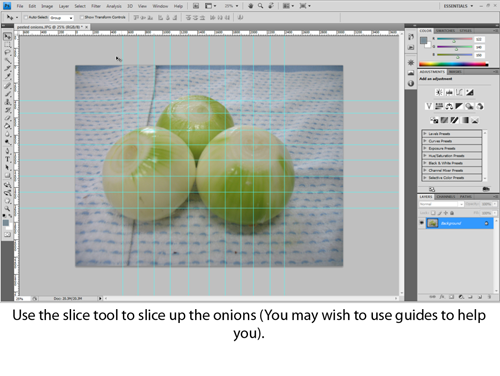Image resolution: width=500 pixels, height=376 pixels.
Task: Click the color spectrum ramp bar
Action: [x=454, y=64]
